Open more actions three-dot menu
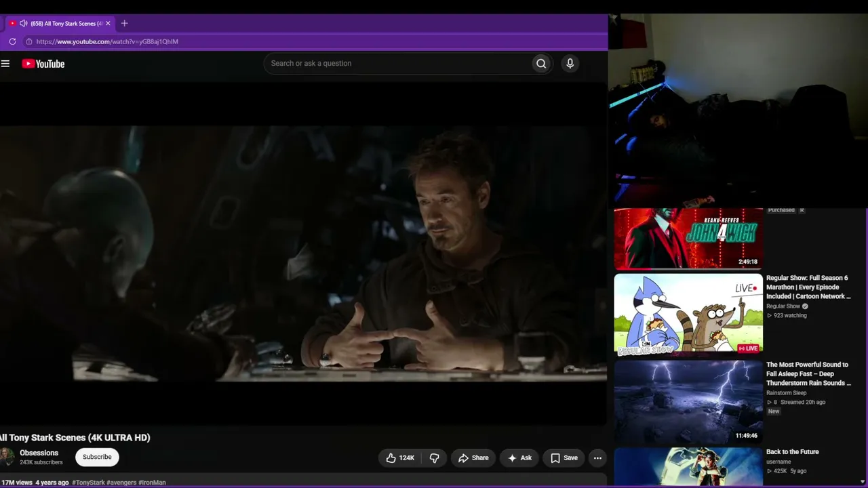Screen dimensions: 868x488 (x=597, y=458)
